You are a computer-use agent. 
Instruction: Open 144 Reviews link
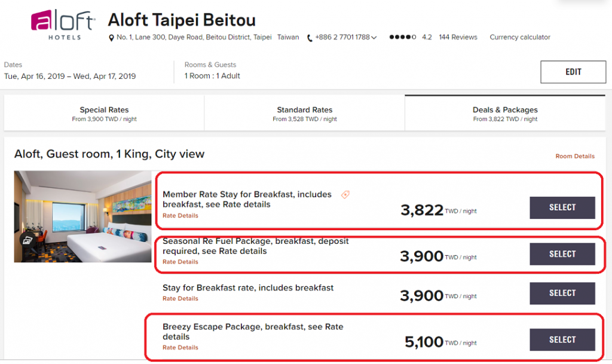pos(458,37)
